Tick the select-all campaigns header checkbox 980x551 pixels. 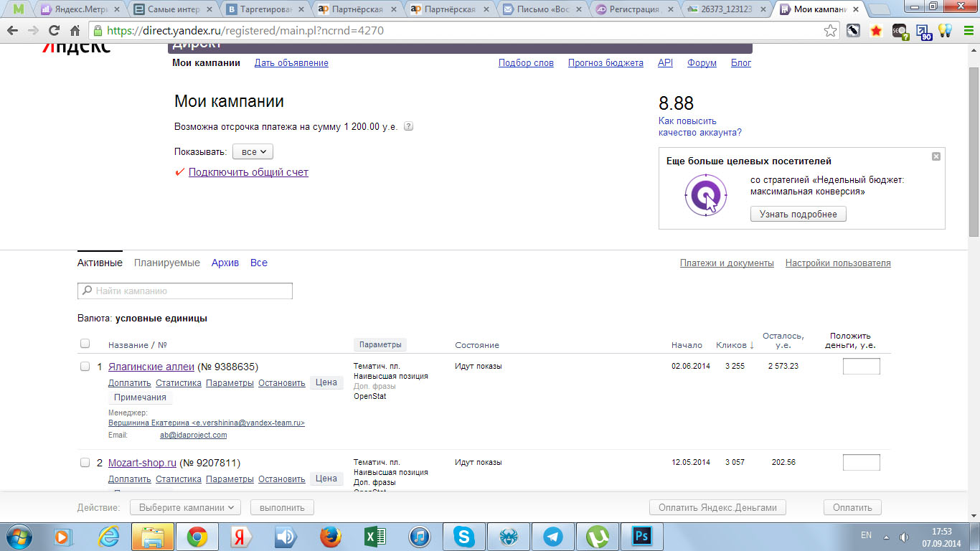click(x=85, y=344)
